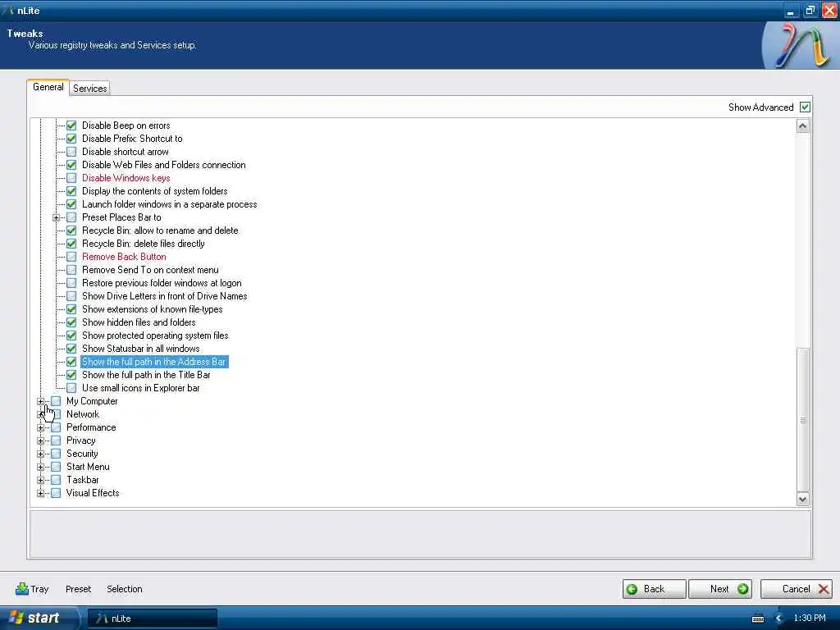Uncheck Disable Web Files and Folders connection
The width and height of the screenshot is (840, 630).
pyautogui.click(x=71, y=165)
